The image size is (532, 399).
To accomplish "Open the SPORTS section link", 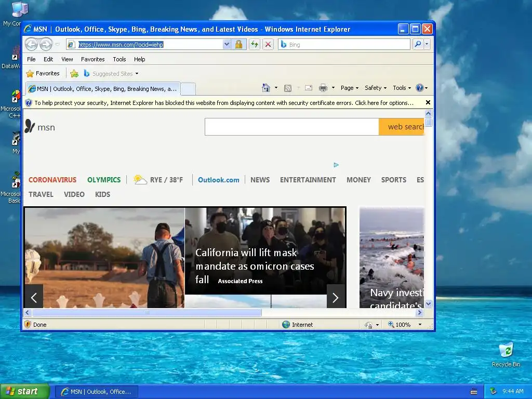I will pos(394,180).
